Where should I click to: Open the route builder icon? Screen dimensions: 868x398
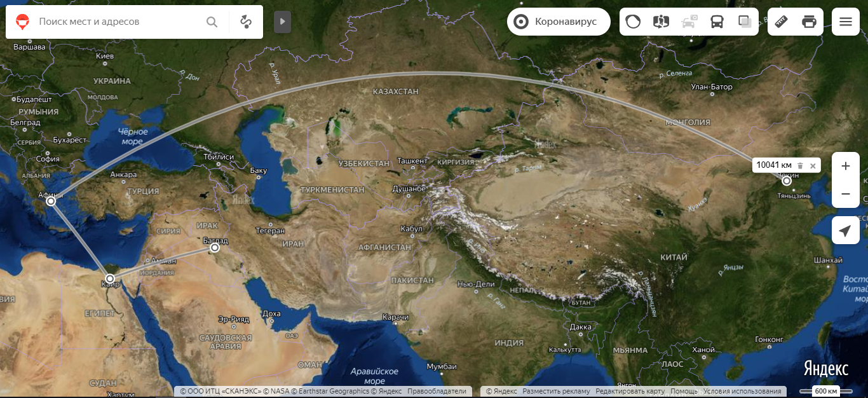(246, 22)
